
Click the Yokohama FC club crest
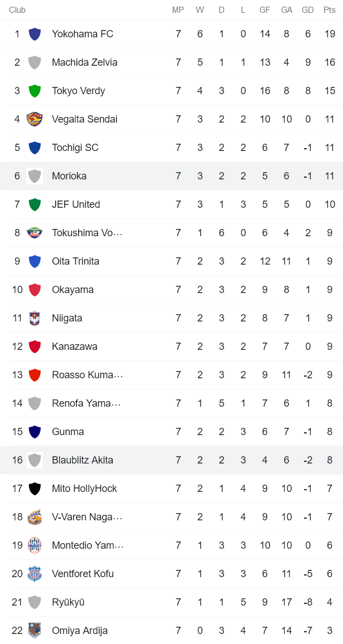(35, 34)
